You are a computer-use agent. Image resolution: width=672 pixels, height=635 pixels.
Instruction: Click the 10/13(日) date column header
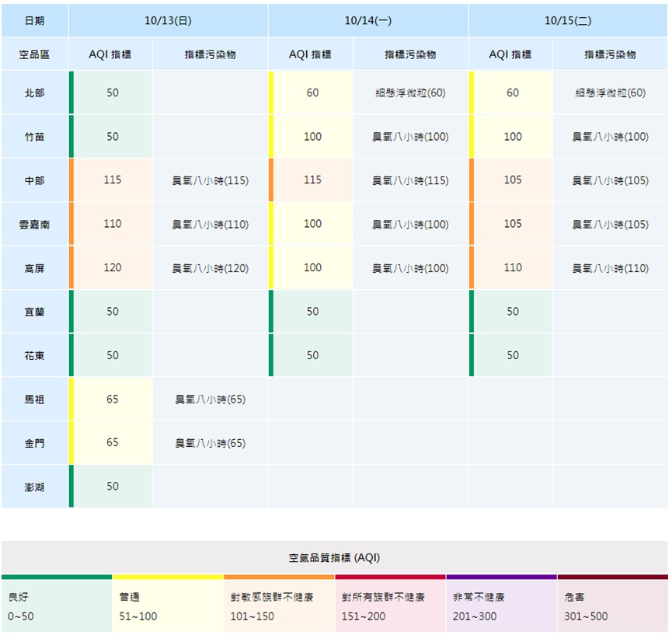coord(168,21)
